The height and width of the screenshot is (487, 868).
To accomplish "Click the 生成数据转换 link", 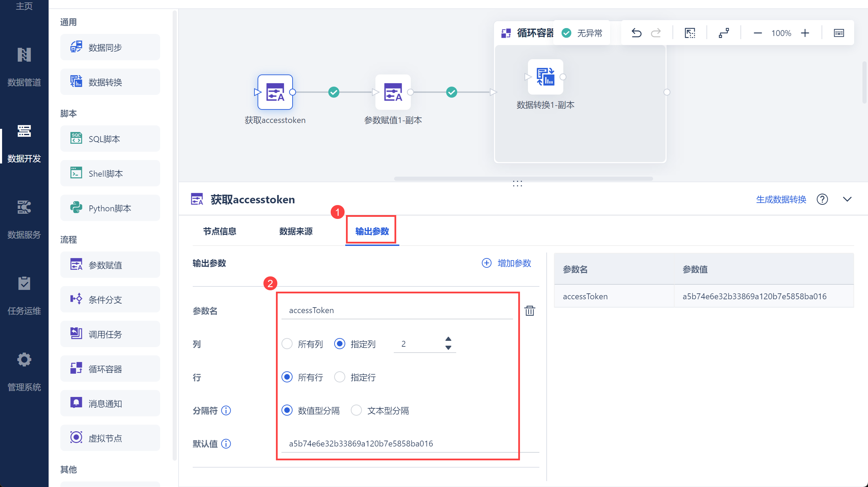I will coord(781,199).
